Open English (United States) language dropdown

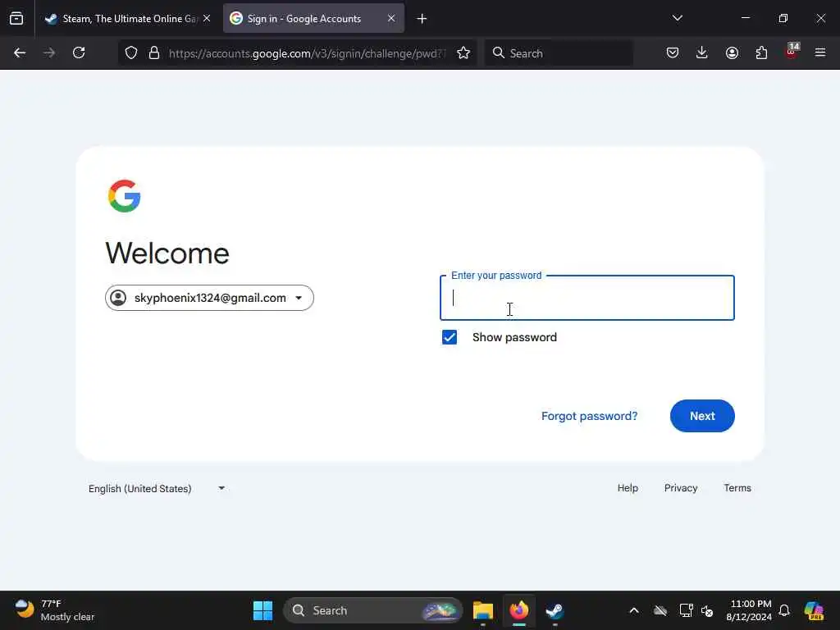coord(157,489)
